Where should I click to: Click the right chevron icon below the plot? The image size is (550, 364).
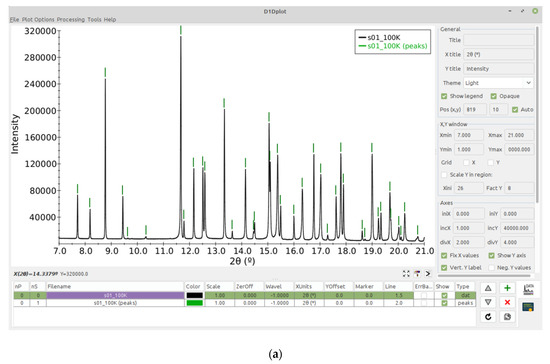tap(428, 274)
